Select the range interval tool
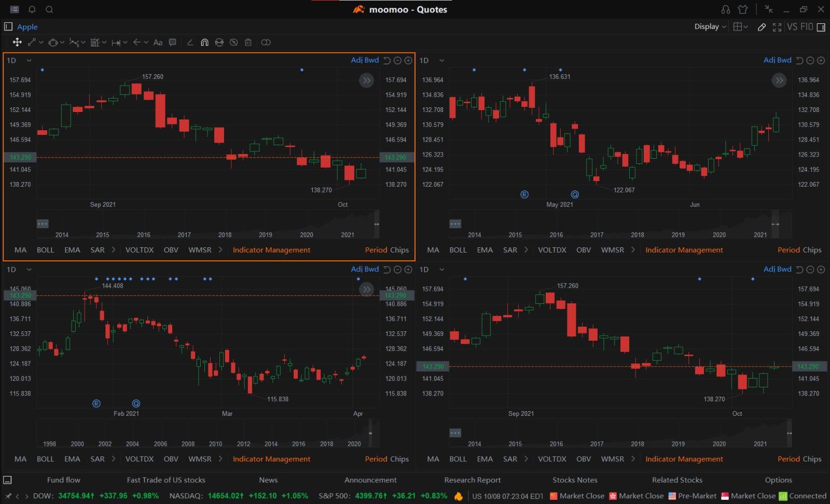This screenshot has height=504, width=830. click(x=116, y=43)
